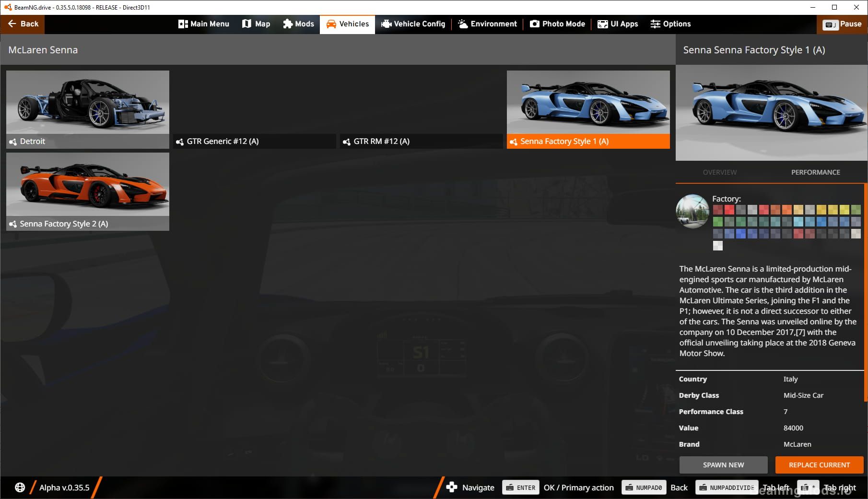The image size is (868, 499).
Task: Click the asterisk key hint for Tab right
Action: [808, 487]
